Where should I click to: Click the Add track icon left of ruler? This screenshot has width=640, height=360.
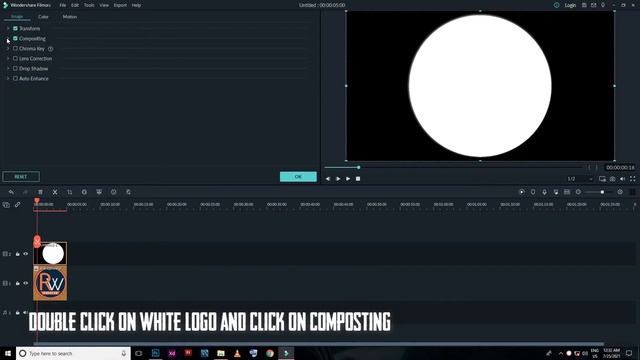(x=6, y=205)
